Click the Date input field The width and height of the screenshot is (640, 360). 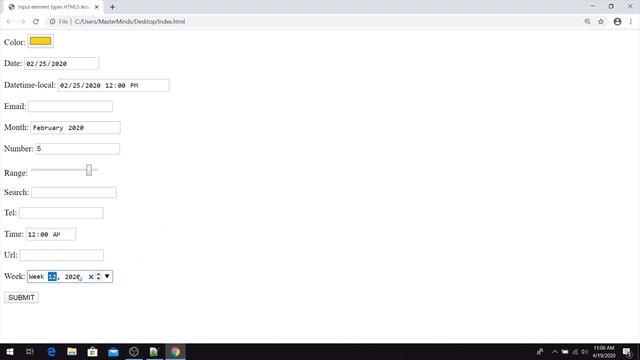61,64
